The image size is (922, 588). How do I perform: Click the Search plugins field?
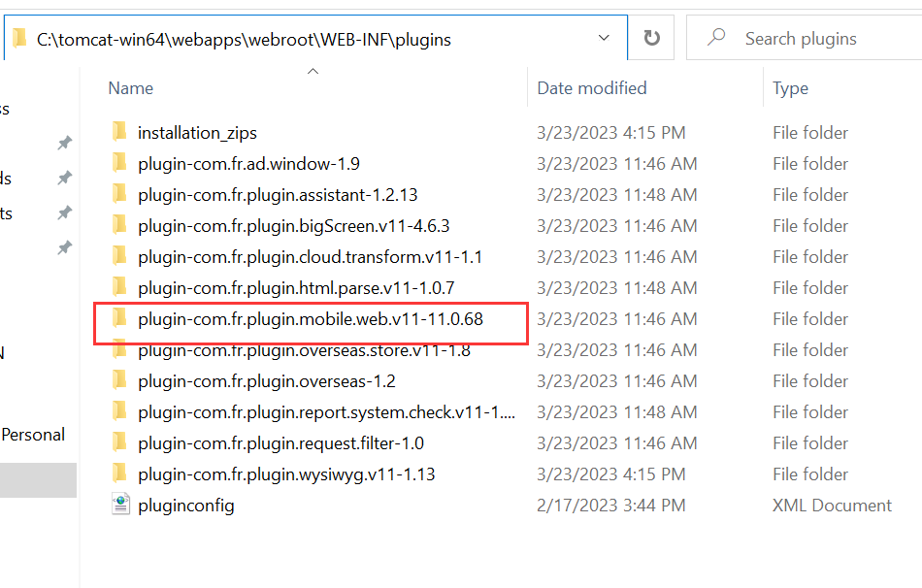(804, 38)
